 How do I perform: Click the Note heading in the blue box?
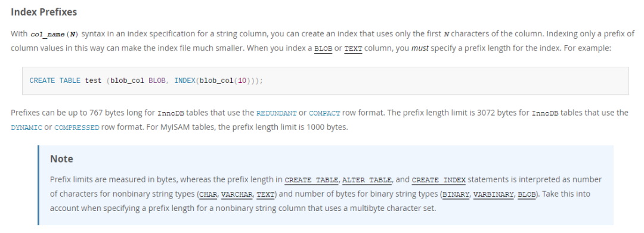click(61, 159)
